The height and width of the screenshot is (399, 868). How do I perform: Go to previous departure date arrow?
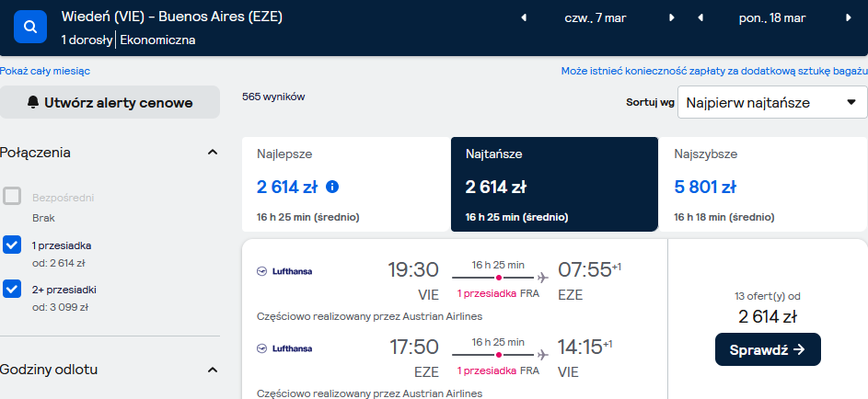tap(524, 17)
